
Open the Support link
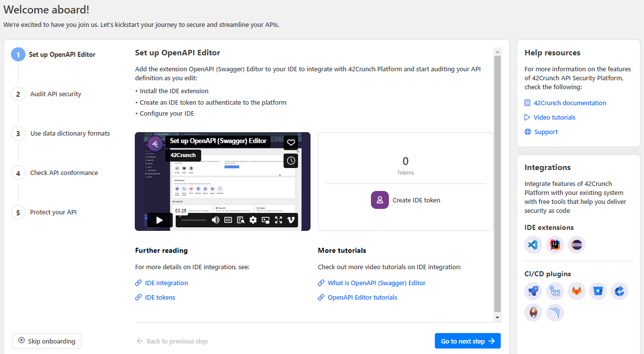click(x=541, y=132)
